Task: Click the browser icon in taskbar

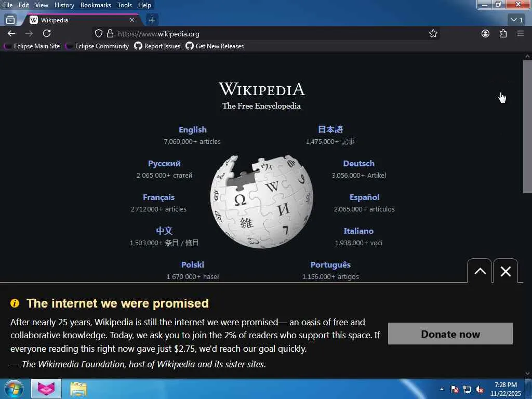Action: tap(46, 389)
